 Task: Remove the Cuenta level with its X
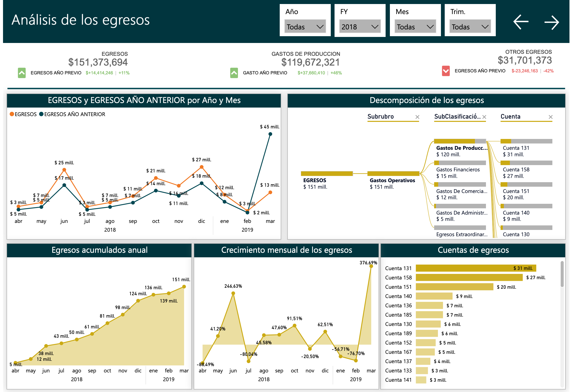point(551,117)
